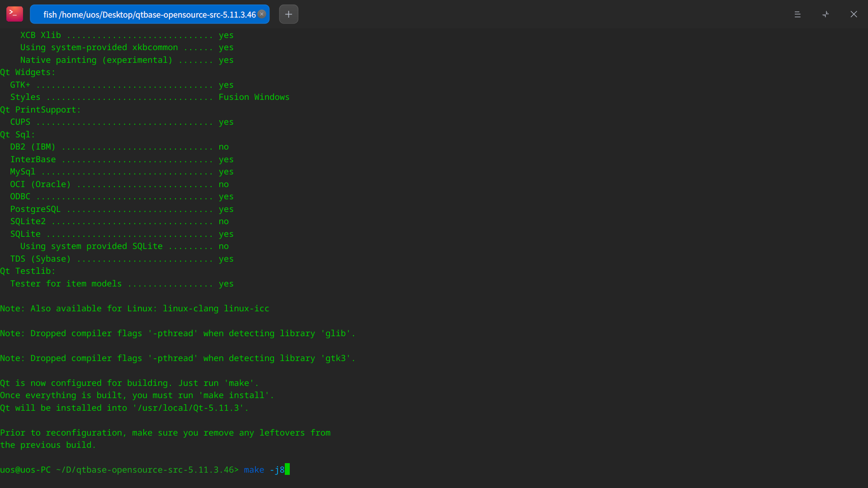
Task: Click the 'PostgreSQL' line in output
Action: pyautogui.click(x=35, y=209)
